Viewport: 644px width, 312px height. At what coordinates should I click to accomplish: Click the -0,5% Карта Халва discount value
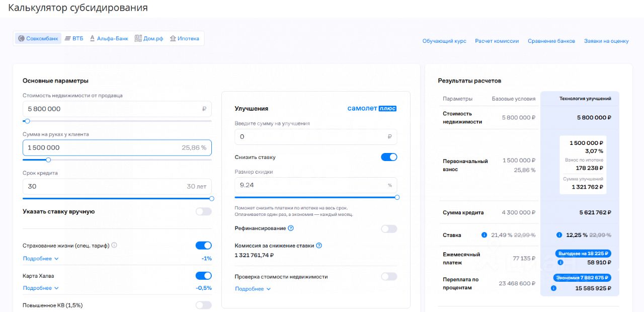(204, 288)
